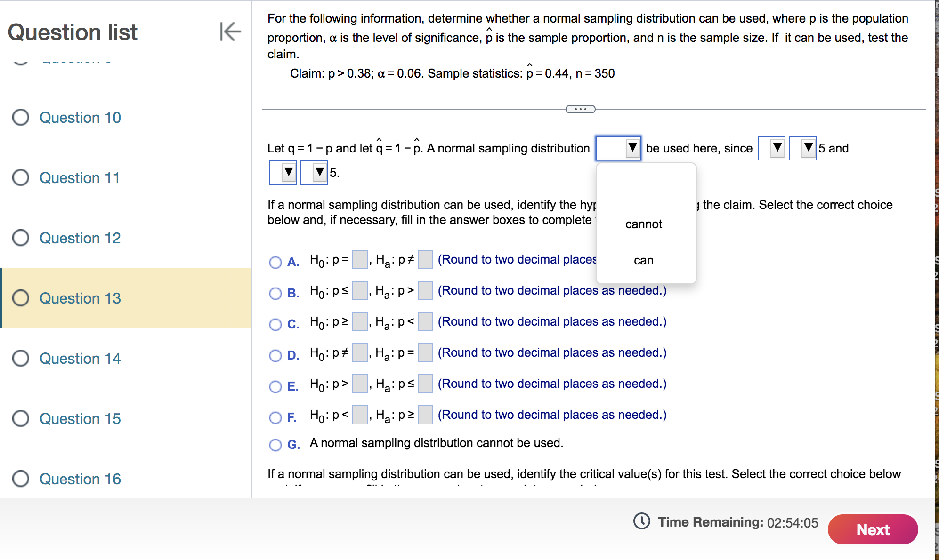
Task: Click Question 16 radio circle in list
Action: 21,479
